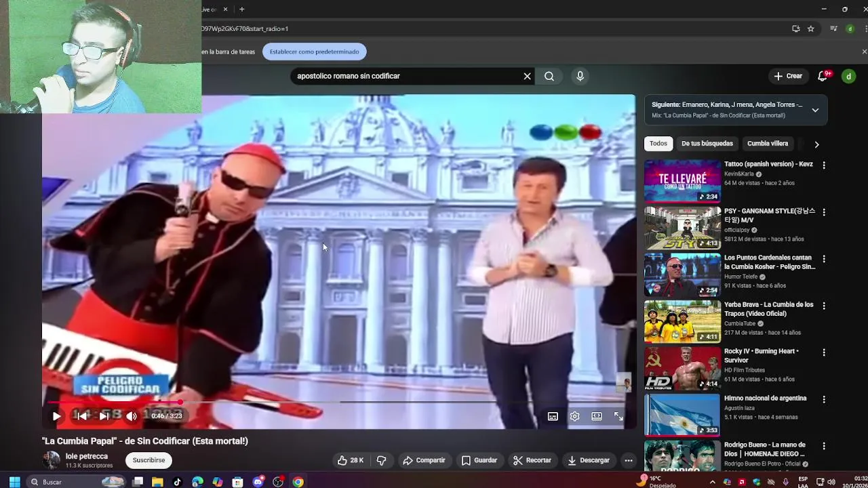Open a new browser tab
The width and height of the screenshot is (868, 488).
(x=241, y=9)
